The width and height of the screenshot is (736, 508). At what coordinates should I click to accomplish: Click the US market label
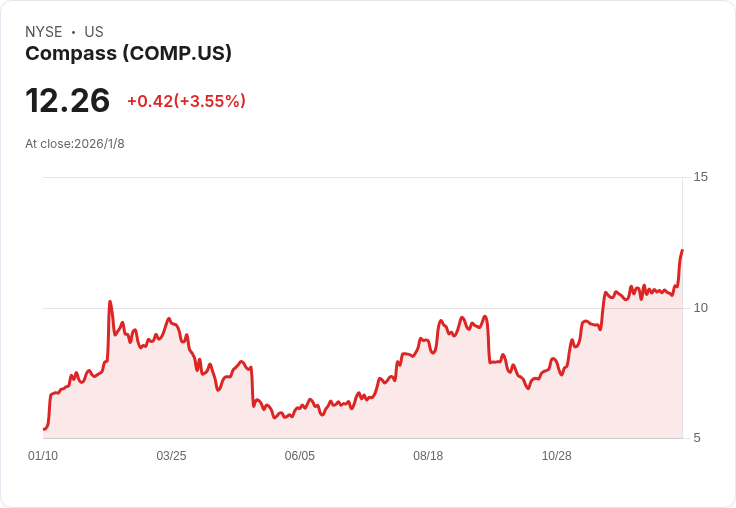coord(94,32)
